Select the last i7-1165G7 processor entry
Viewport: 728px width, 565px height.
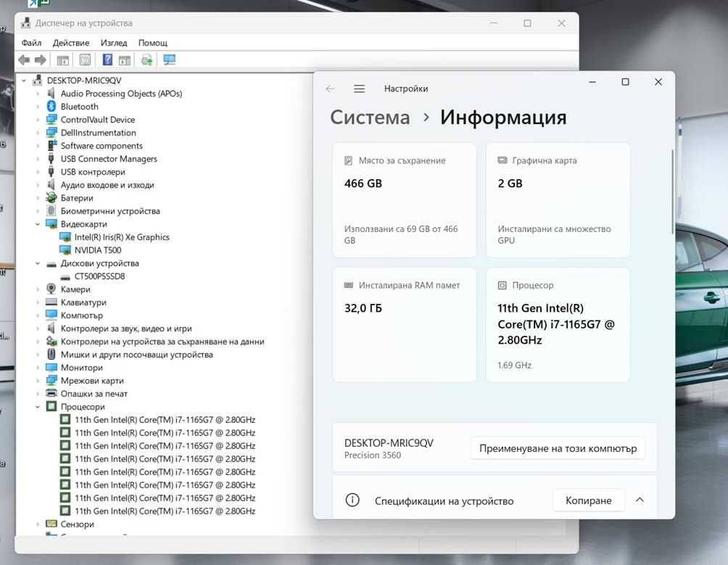pyautogui.click(x=165, y=511)
